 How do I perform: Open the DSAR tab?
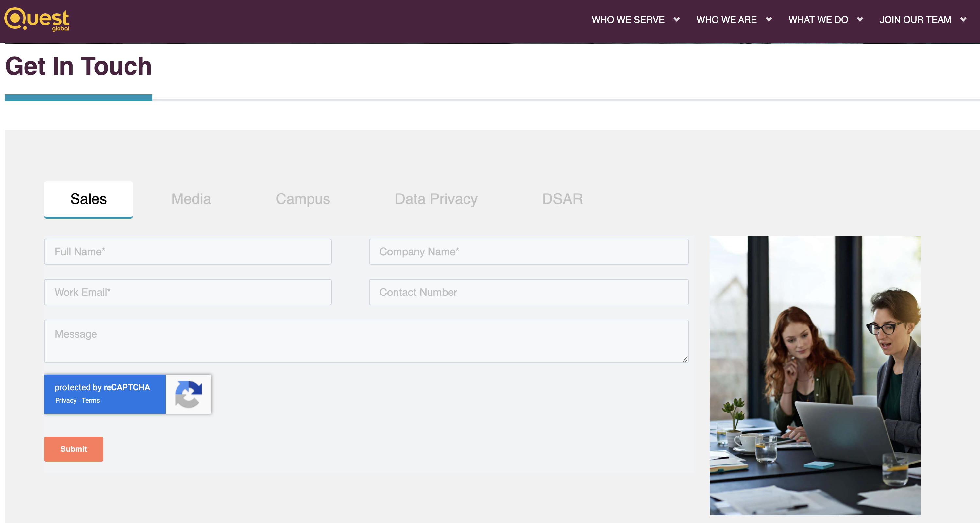(x=562, y=199)
